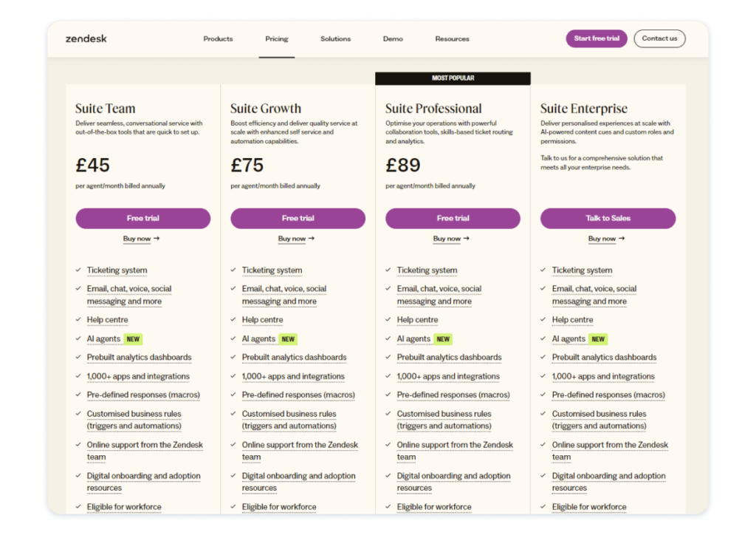Click Prebuilt analytics dashboards in Suite Professional
The height and width of the screenshot is (535, 756).
click(449, 358)
